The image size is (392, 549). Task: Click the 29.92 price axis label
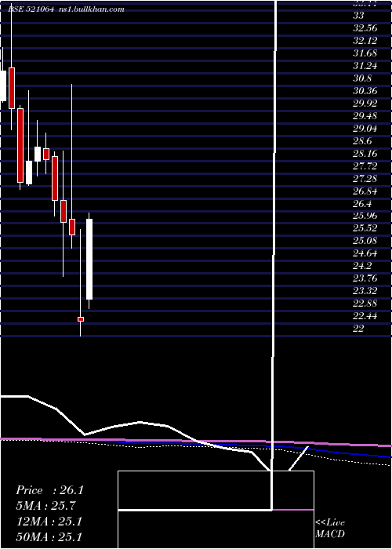(x=365, y=104)
